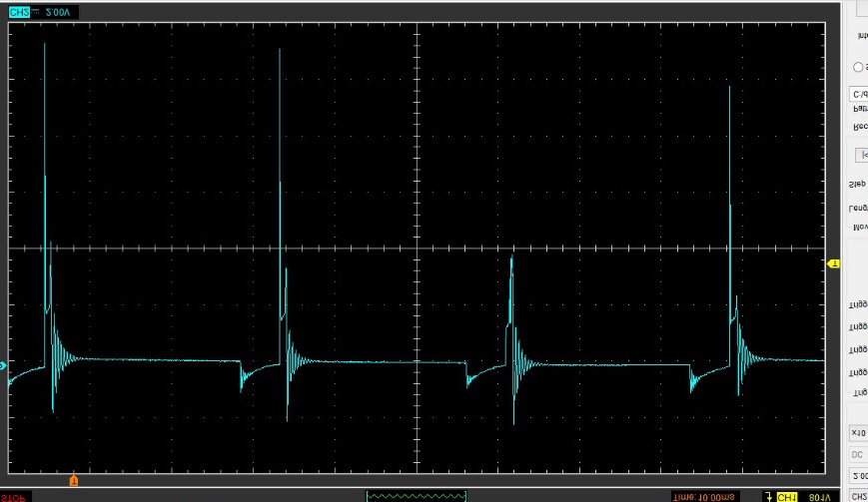Click the CH2 label at top left
Screen dimensions: 868x502
click(19, 12)
